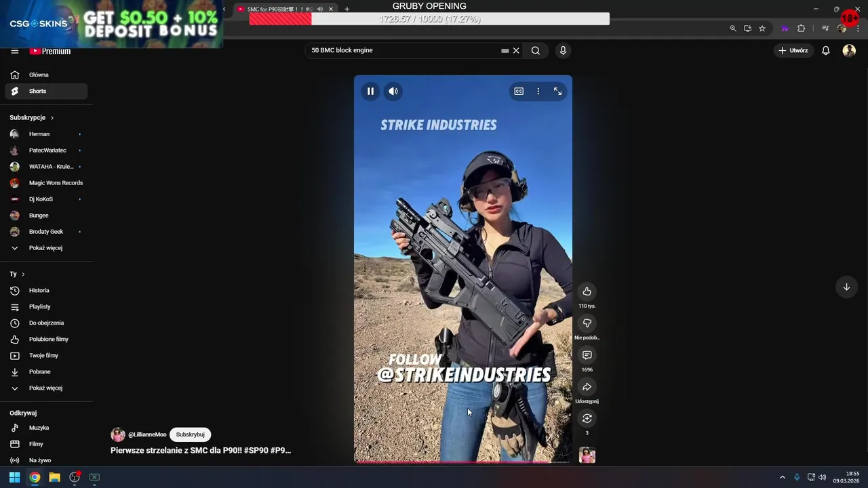Open a new Chrome tab

pos(347,9)
